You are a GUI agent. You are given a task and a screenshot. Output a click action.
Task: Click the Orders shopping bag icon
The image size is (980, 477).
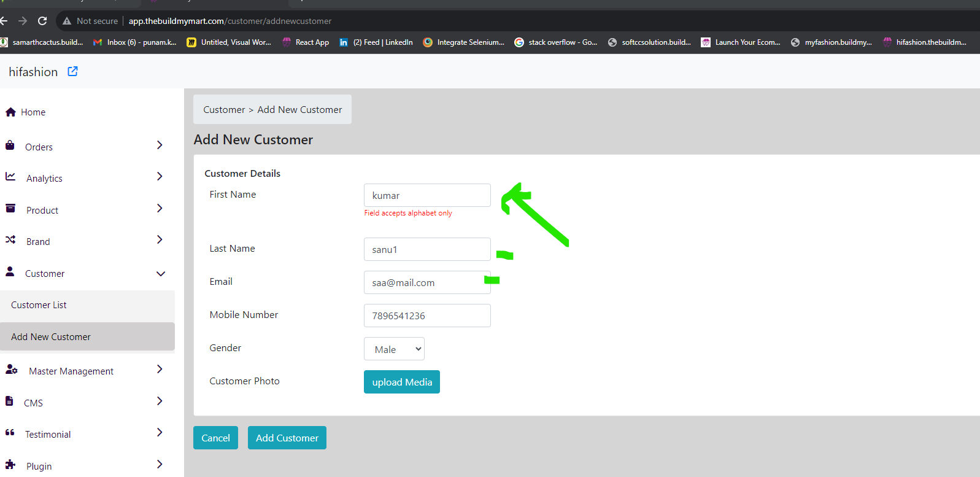coord(10,145)
